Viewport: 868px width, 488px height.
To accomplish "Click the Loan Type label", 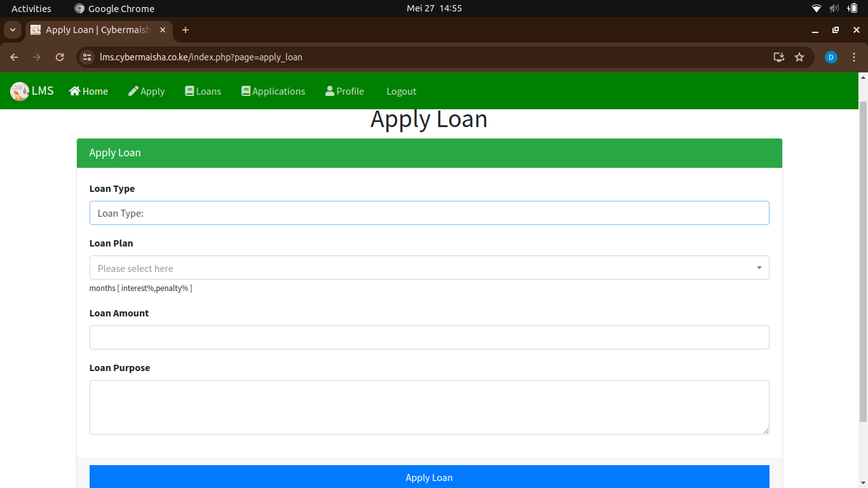I will pos(112,189).
